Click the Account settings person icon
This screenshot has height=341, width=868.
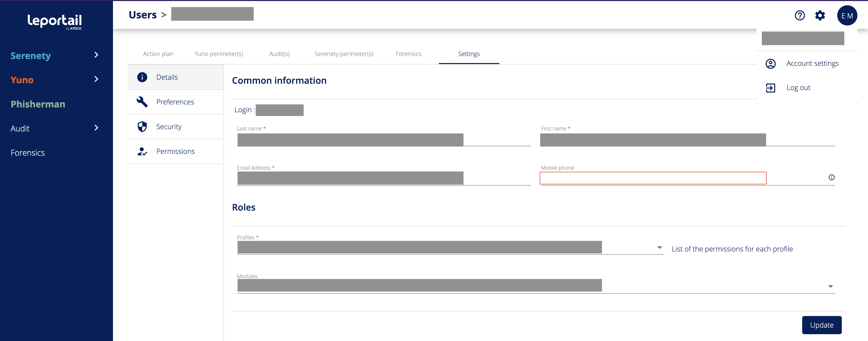[x=770, y=64]
